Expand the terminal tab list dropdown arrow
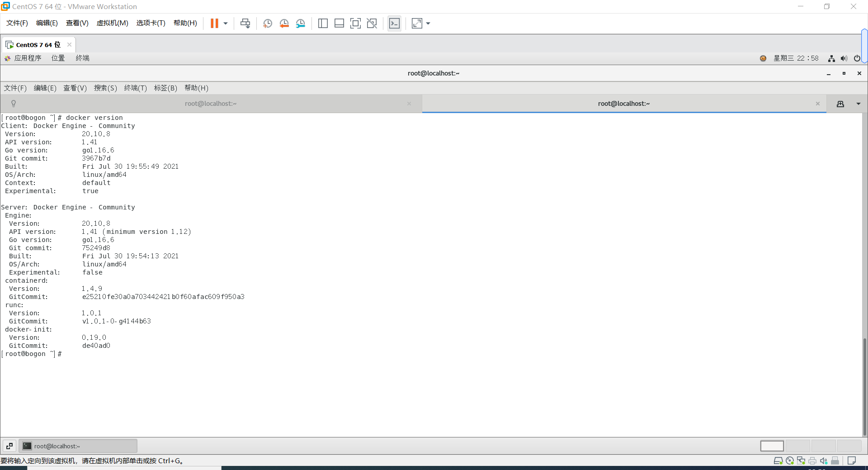This screenshot has height=470, width=868. [858, 104]
